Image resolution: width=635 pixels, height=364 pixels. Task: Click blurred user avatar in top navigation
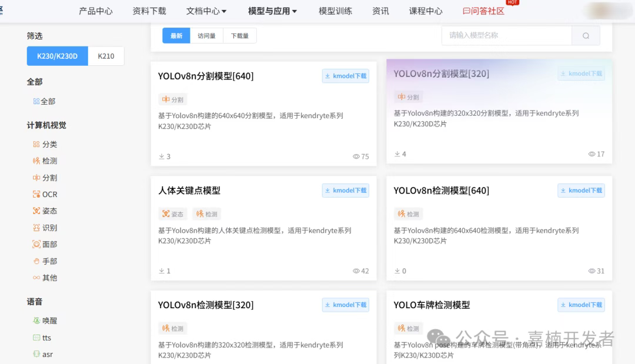coord(607,11)
